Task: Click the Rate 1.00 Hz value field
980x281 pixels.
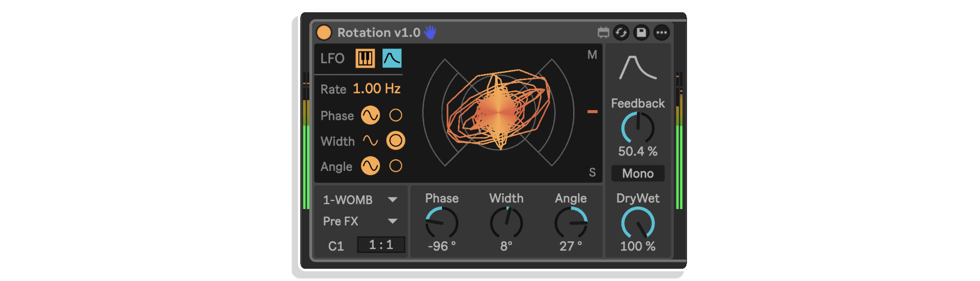Action: 377,89
